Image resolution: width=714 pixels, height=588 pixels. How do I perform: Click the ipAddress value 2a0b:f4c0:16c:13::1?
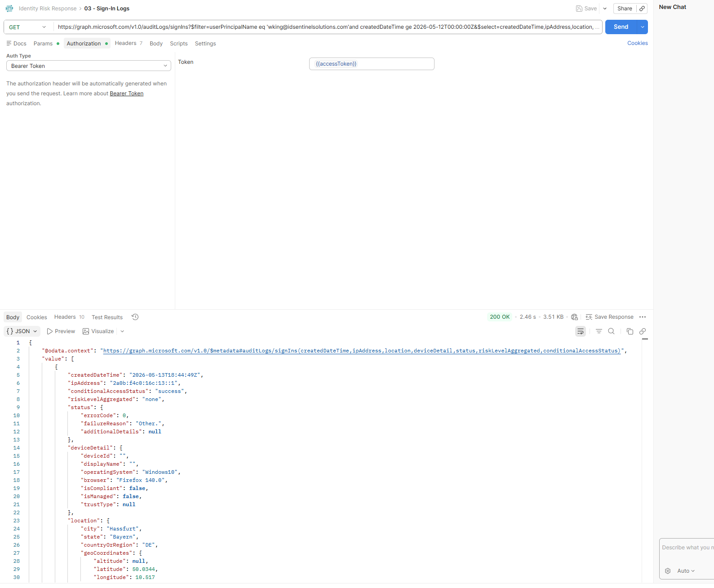(143, 383)
